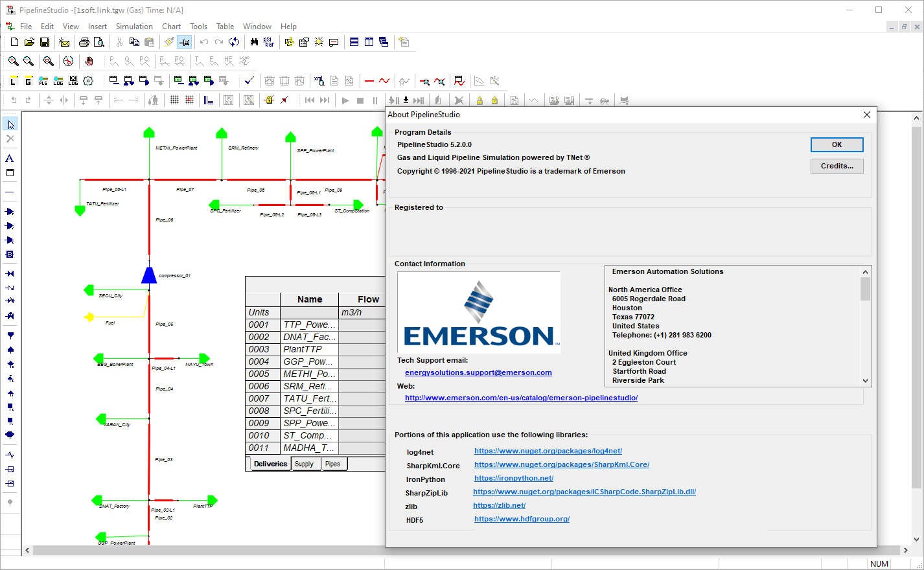The width and height of the screenshot is (924, 570).
Task: Open the emerson.com PipelineStudio web link
Action: tap(521, 398)
